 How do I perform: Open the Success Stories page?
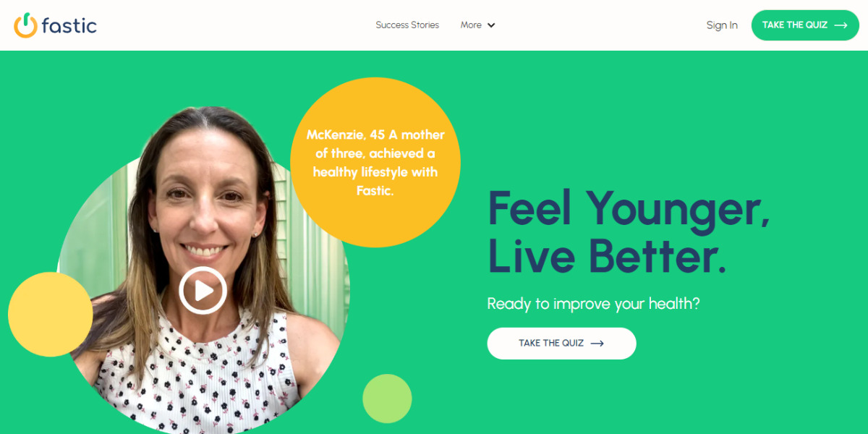pyautogui.click(x=407, y=25)
